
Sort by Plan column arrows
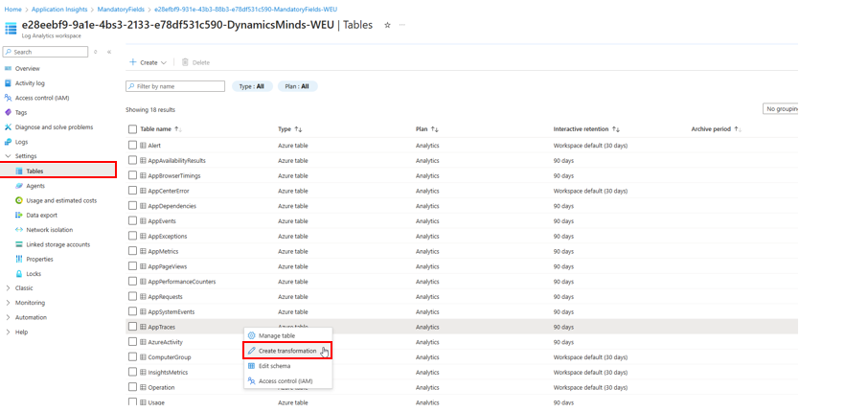coord(435,129)
